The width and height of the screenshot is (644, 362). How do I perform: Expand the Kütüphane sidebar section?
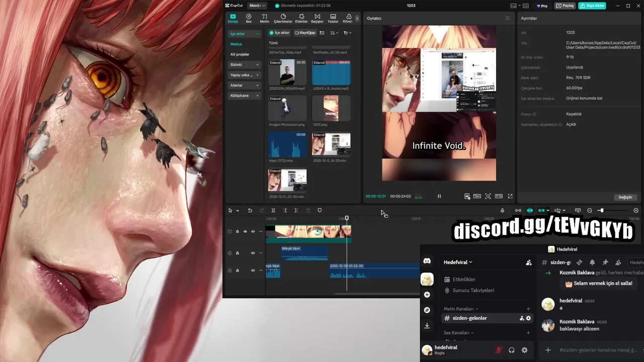[x=244, y=96]
